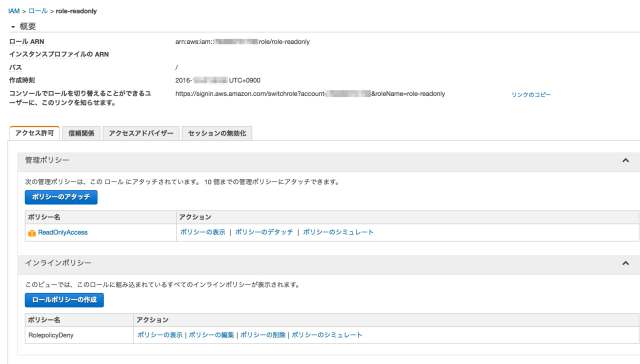This screenshot has height=364, width=640.
Task: Open the アクセスアドバイザー tab
Action: pyautogui.click(x=141, y=133)
